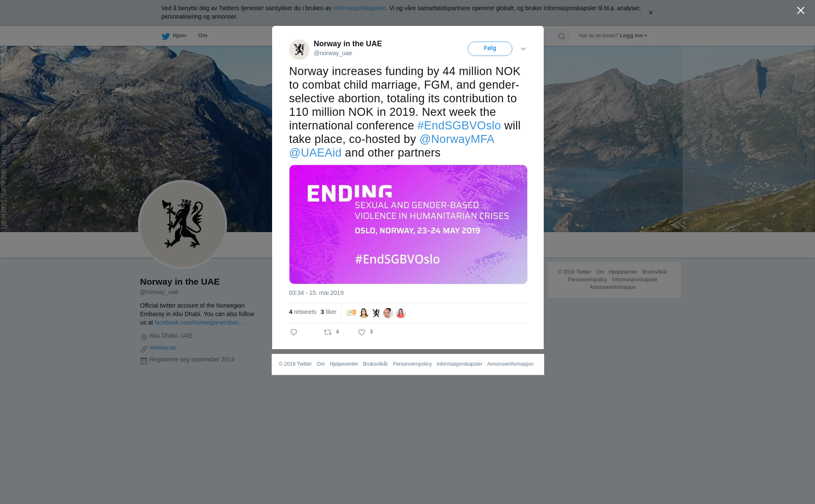Click the Norway in the UAE tweet avatar
Screen dimensions: 815x504
(x=299, y=50)
